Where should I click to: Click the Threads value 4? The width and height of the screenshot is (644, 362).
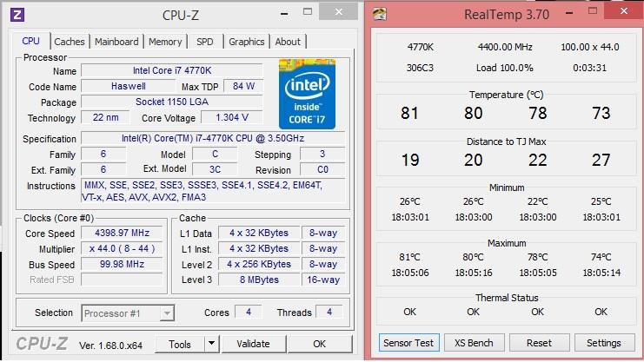(329, 313)
